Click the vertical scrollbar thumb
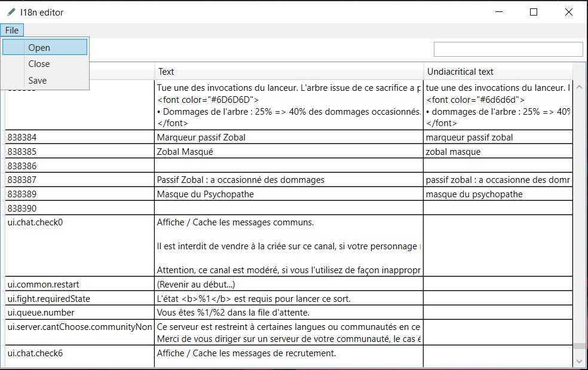Screen dimensions: 588x370 tap(579, 346)
